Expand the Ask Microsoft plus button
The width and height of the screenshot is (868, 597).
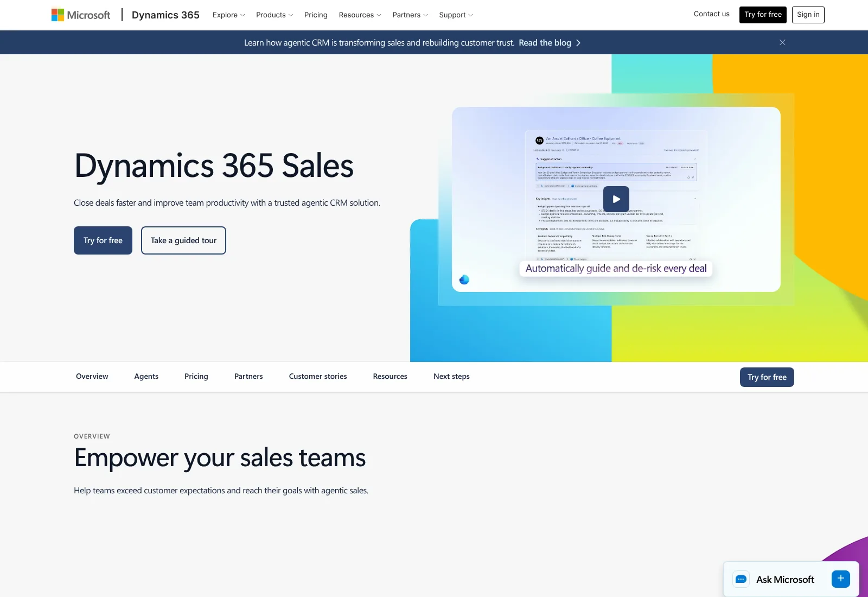(841, 579)
